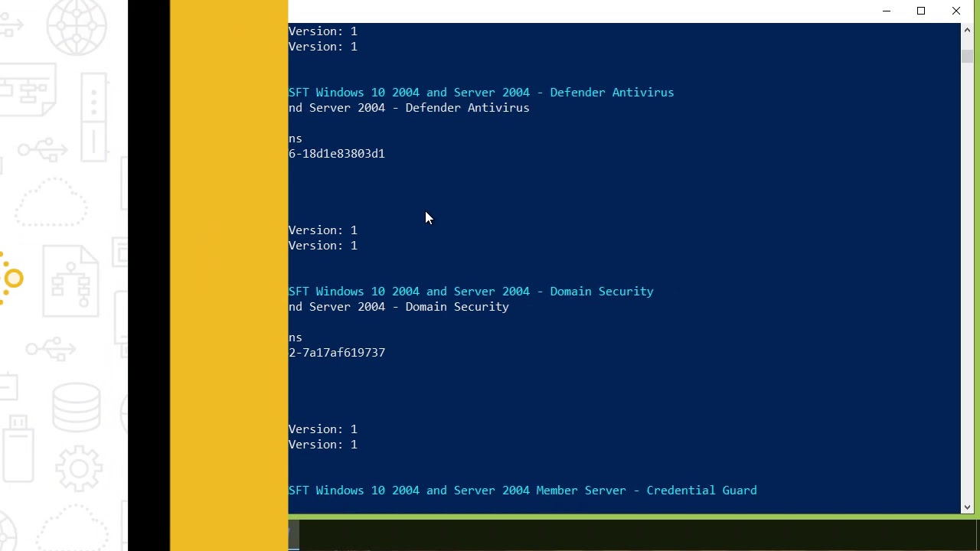980x551 pixels.
Task: Select the Domain Security cyan heading line
Action: tap(471, 292)
